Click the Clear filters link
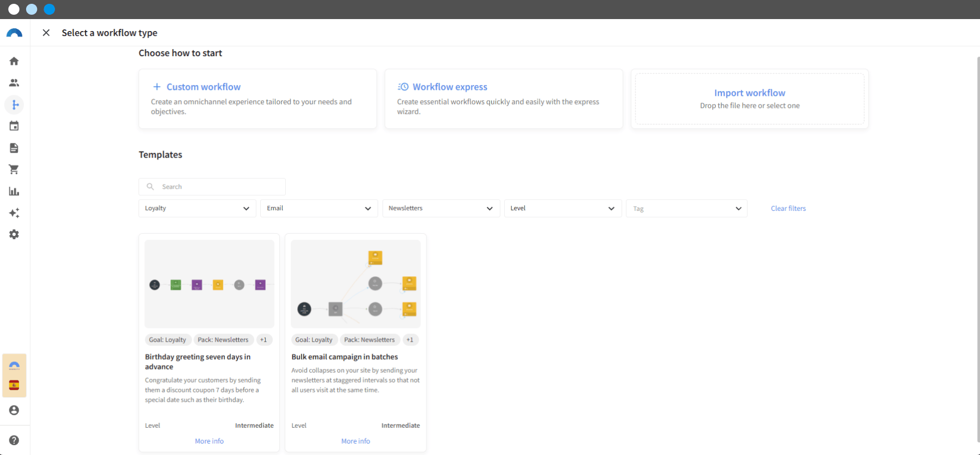Image resolution: width=980 pixels, height=455 pixels. click(x=788, y=208)
